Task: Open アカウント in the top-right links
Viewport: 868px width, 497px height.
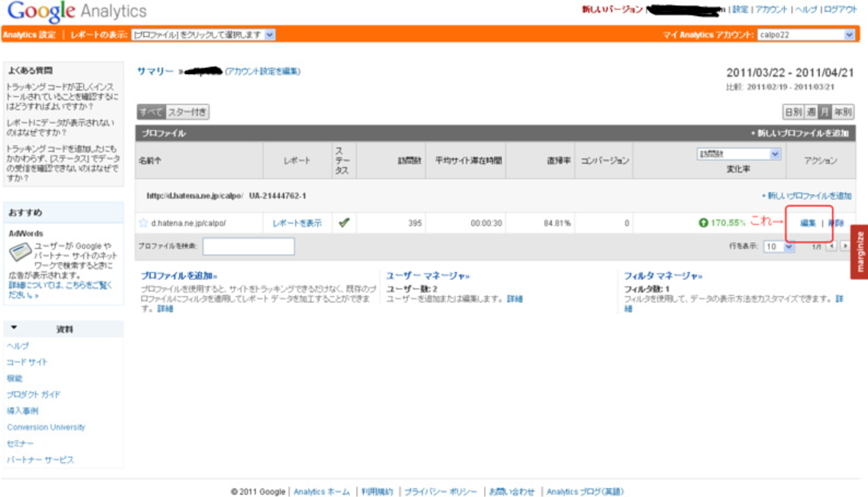Action: [x=771, y=10]
